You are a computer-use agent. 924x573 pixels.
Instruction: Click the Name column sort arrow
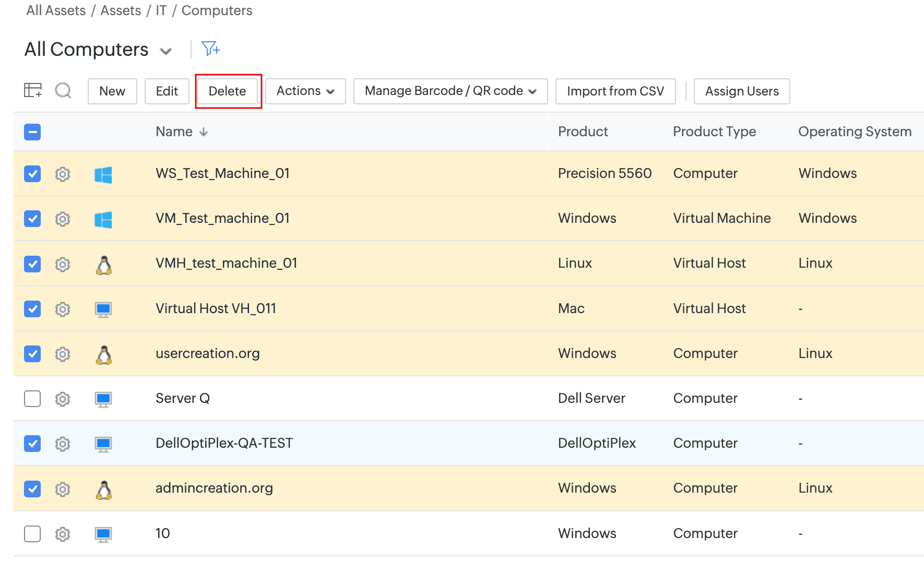pyautogui.click(x=204, y=132)
